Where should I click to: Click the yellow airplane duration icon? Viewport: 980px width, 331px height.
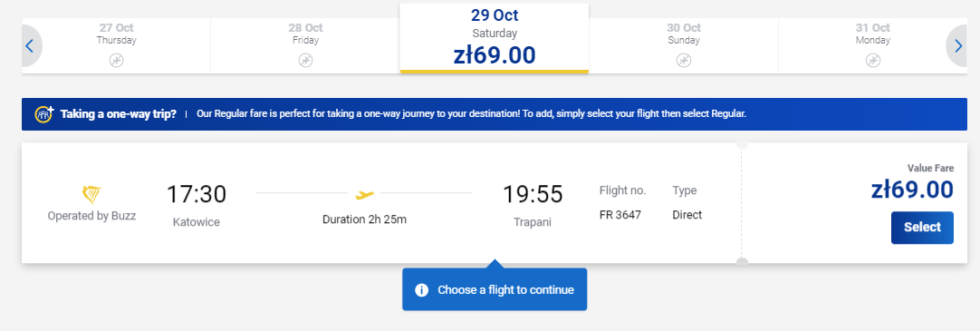[364, 195]
